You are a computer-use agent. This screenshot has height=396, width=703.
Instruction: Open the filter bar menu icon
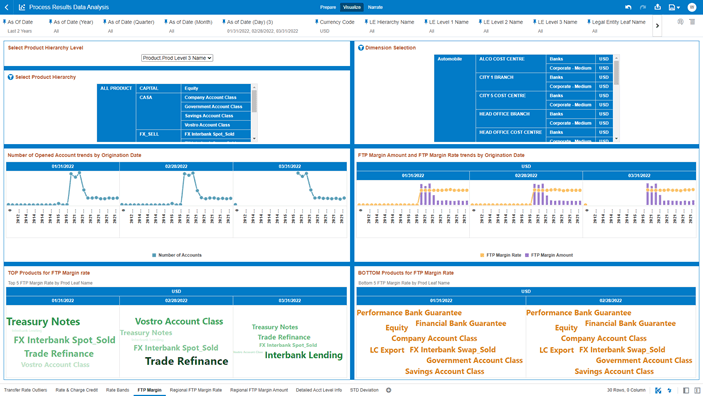coord(692,22)
